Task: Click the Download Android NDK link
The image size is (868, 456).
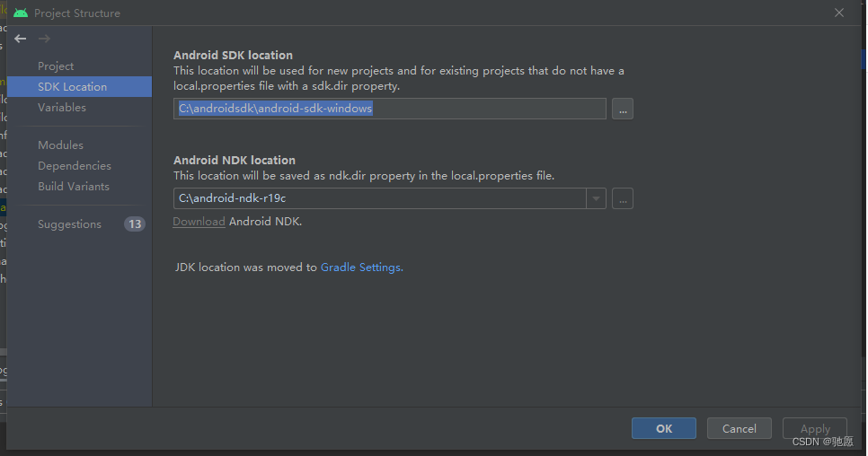Action: (x=199, y=222)
